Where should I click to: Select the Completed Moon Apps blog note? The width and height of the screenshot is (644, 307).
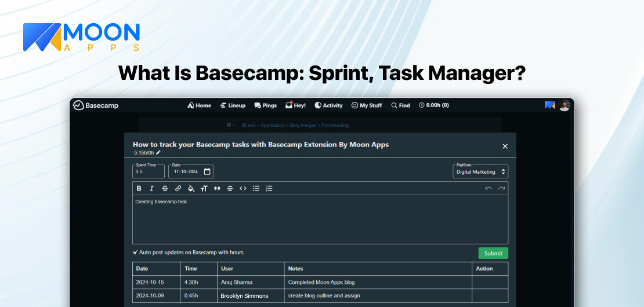pos(378,283)
